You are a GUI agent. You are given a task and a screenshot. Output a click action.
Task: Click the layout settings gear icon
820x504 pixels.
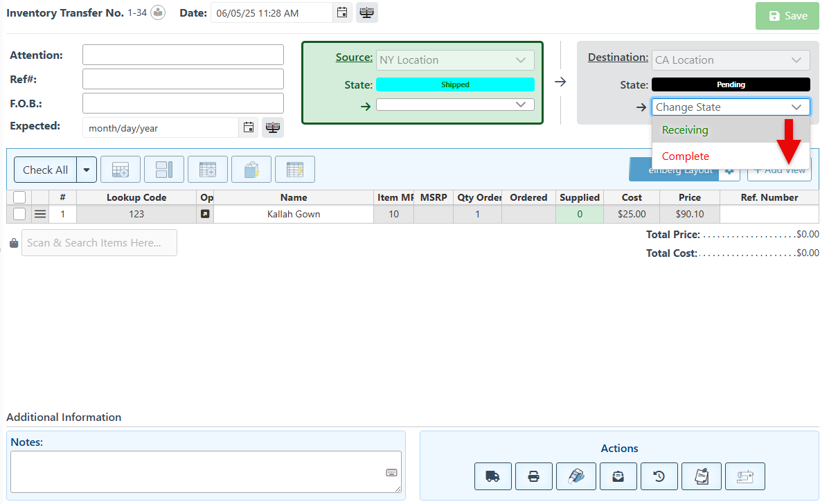pos(729,170)
